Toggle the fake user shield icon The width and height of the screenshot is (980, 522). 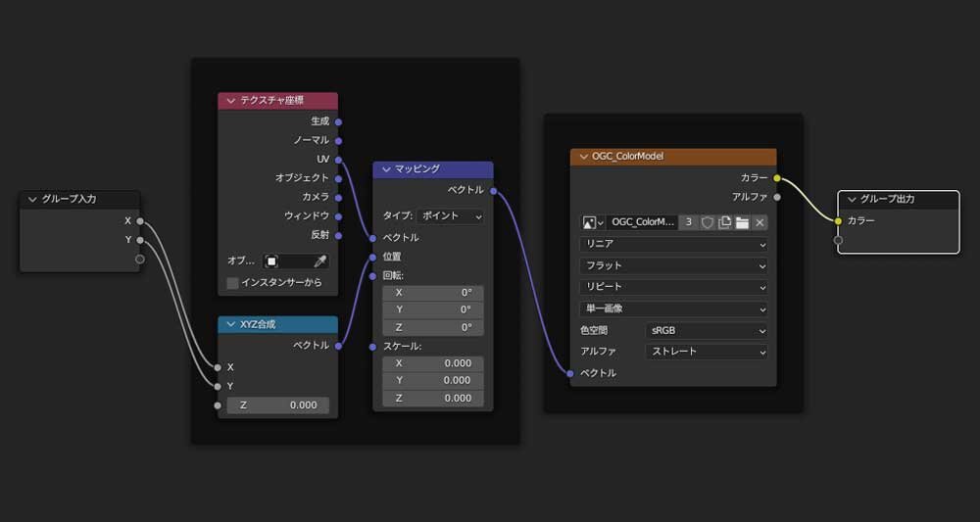coord(707,222)
